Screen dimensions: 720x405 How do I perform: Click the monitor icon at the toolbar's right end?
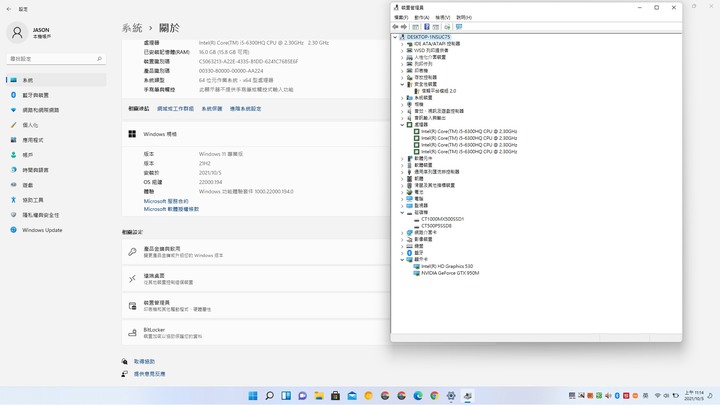click(459, 27)
